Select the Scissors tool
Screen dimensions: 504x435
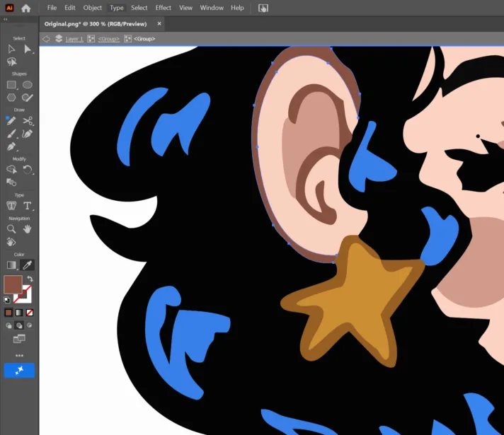click(28, 121)
